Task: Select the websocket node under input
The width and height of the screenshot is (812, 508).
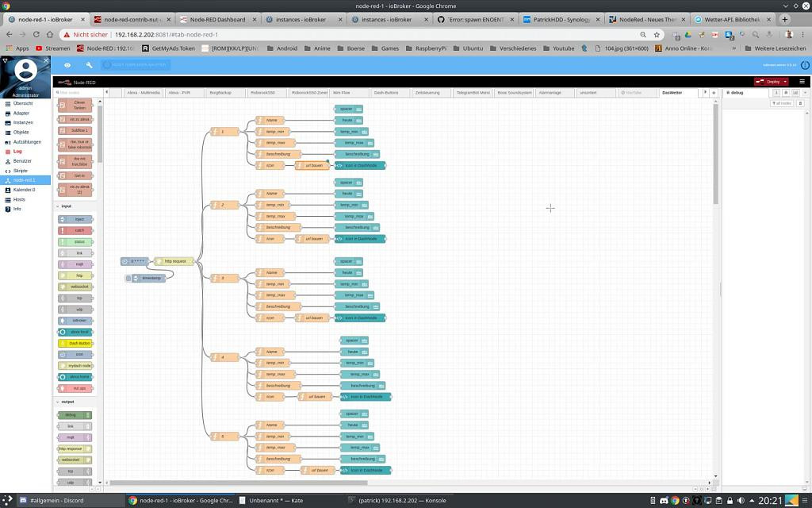Action: (75, 287)
